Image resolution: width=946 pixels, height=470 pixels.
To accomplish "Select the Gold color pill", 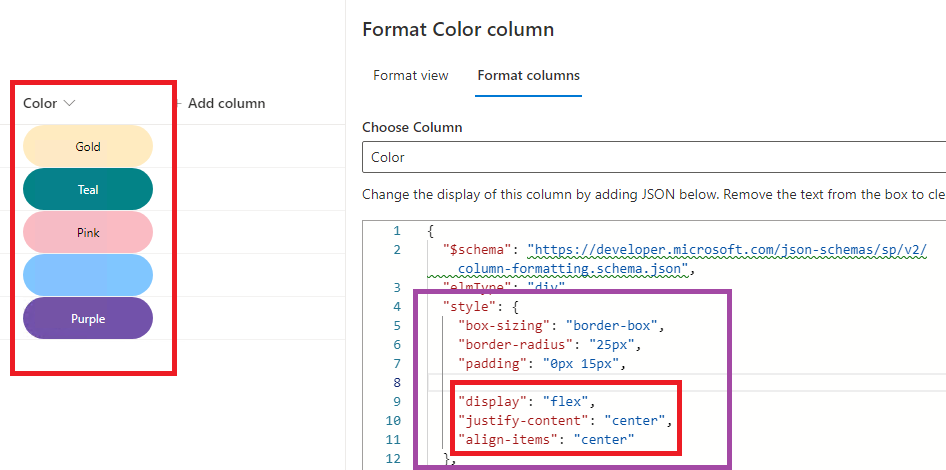I will [x=88, y=146].
